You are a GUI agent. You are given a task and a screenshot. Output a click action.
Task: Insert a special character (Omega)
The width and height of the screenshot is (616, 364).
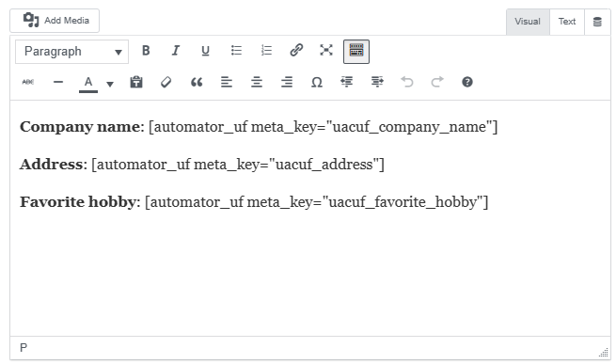point(317,82)
